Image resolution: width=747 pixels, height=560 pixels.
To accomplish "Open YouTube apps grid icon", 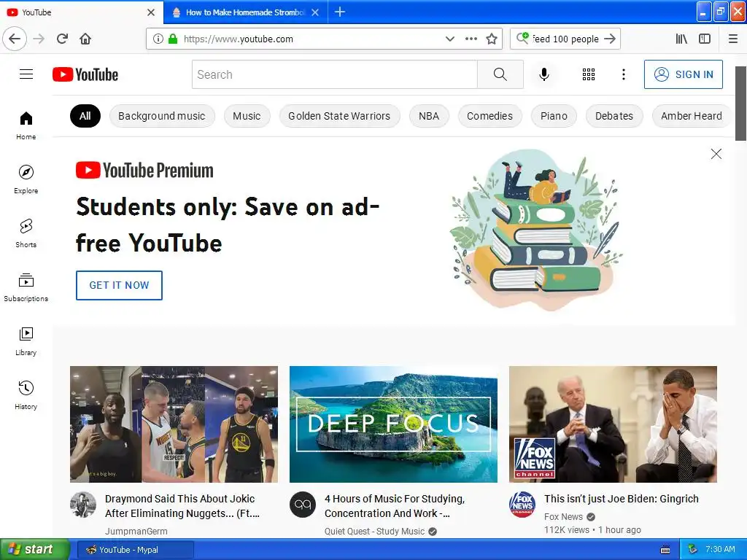I will click(589, 74).
